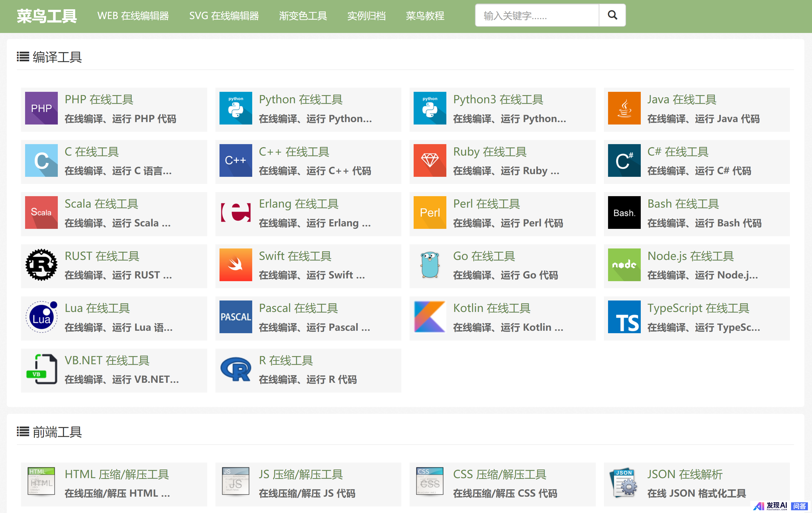Click 在线编译、运行 Perl 代码 description
Screen dimensions: 812x513
508,223
